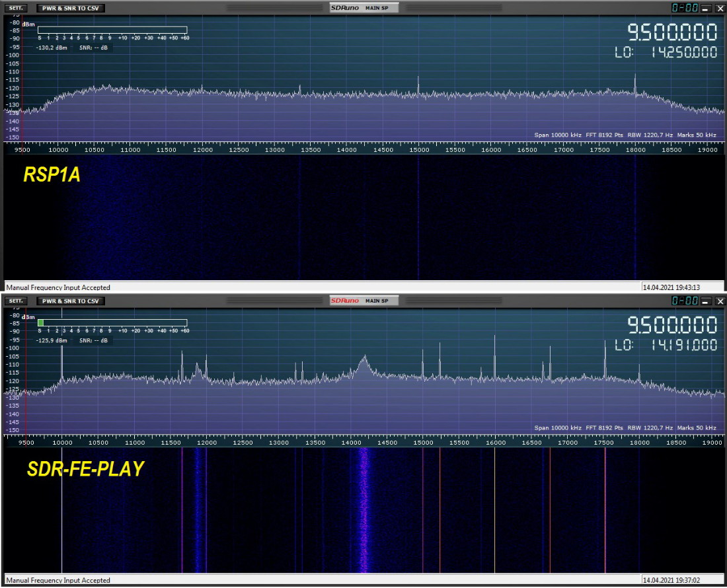
Task: Minimize the lower SDRuno MAIN SP window
Action: (706, 301)
